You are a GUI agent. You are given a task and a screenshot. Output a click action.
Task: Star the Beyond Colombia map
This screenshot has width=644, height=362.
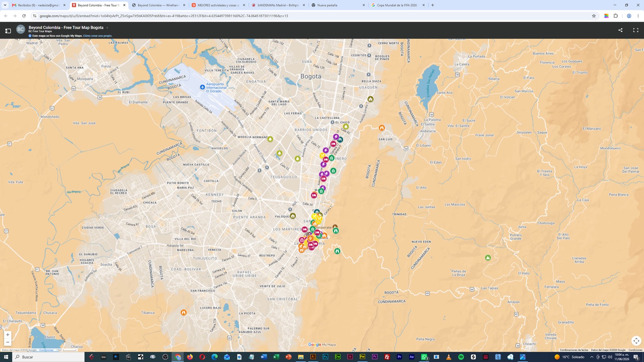coord(107,28)
